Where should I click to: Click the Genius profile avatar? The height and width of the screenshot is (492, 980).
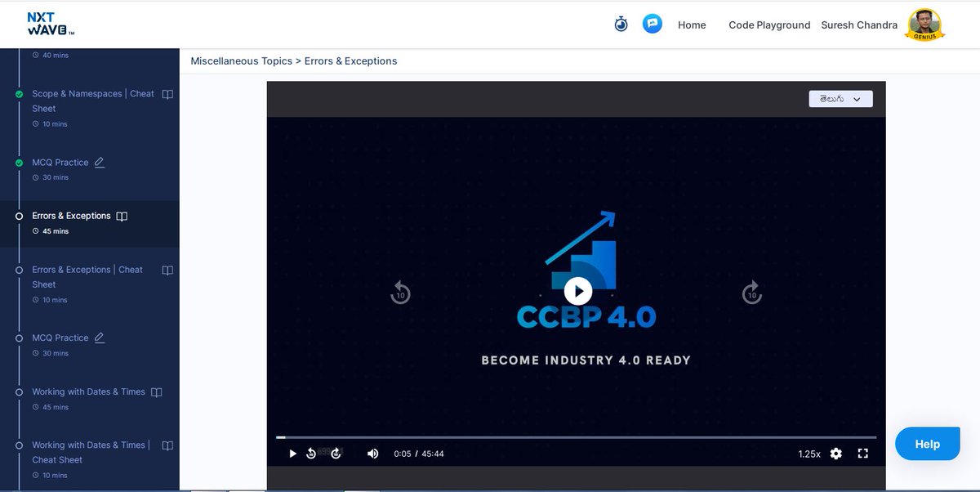pyautogui.click(x=925, y=25)
